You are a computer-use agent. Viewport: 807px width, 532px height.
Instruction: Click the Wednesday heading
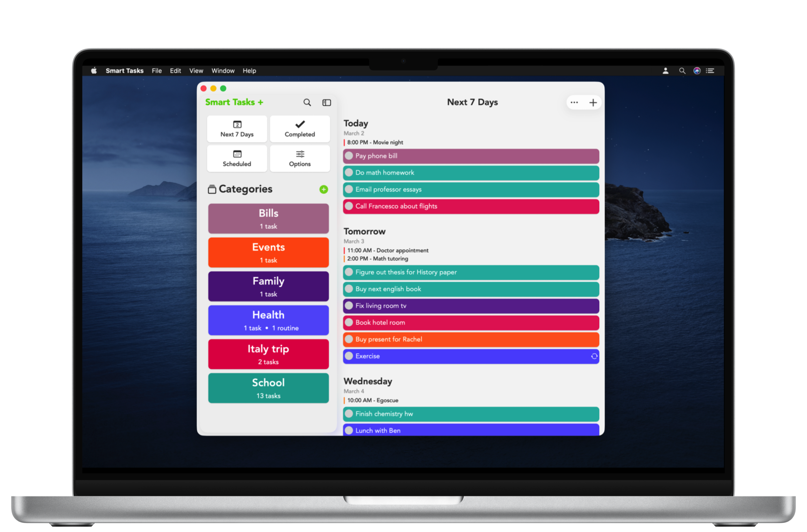pyautogui.click(x=368, y=381)
